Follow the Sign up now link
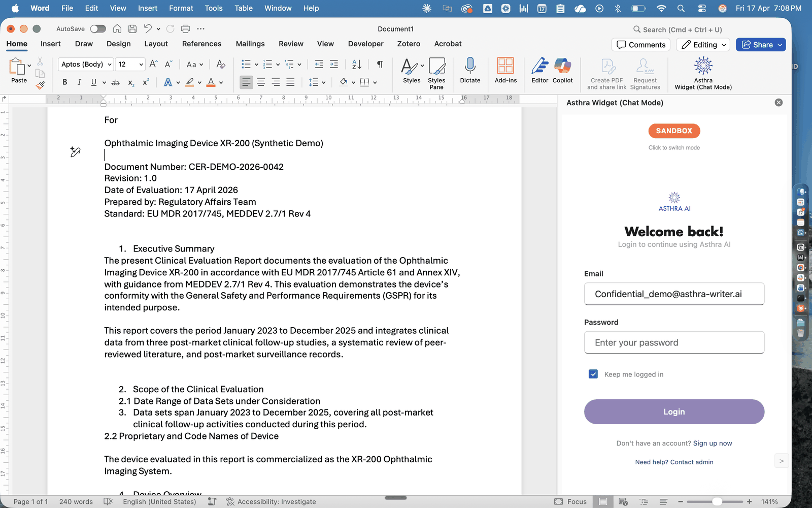The image size is (812, 508). pos(713,443)
